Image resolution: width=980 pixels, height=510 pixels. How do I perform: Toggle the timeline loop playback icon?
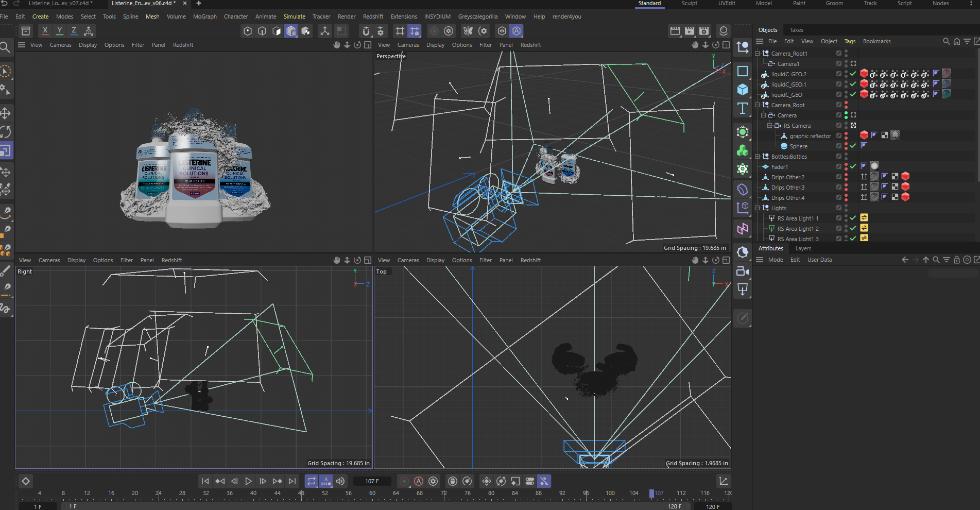[x=311, y=481]
